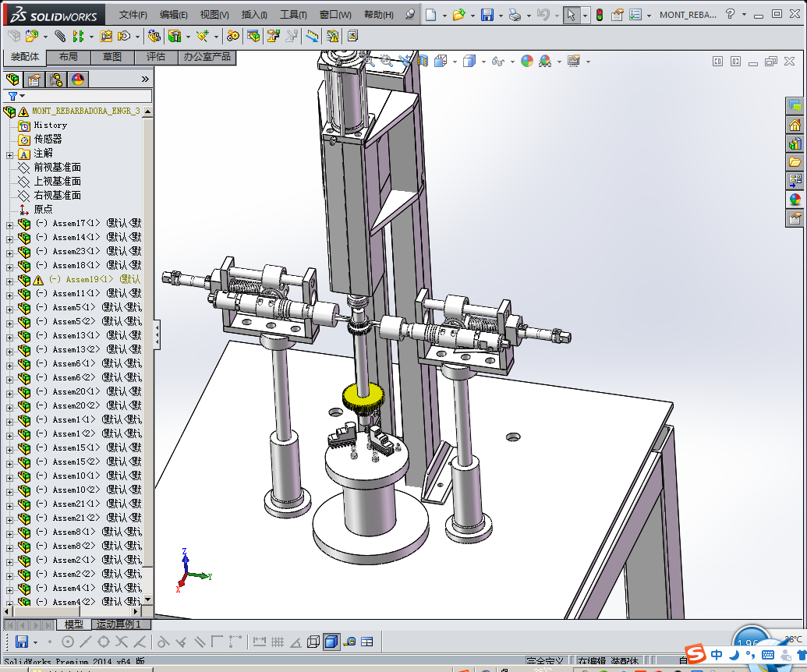Select the ConfigurationManager tab icon
This screenshot has height=672, width=807.
[x=56, y=79]
